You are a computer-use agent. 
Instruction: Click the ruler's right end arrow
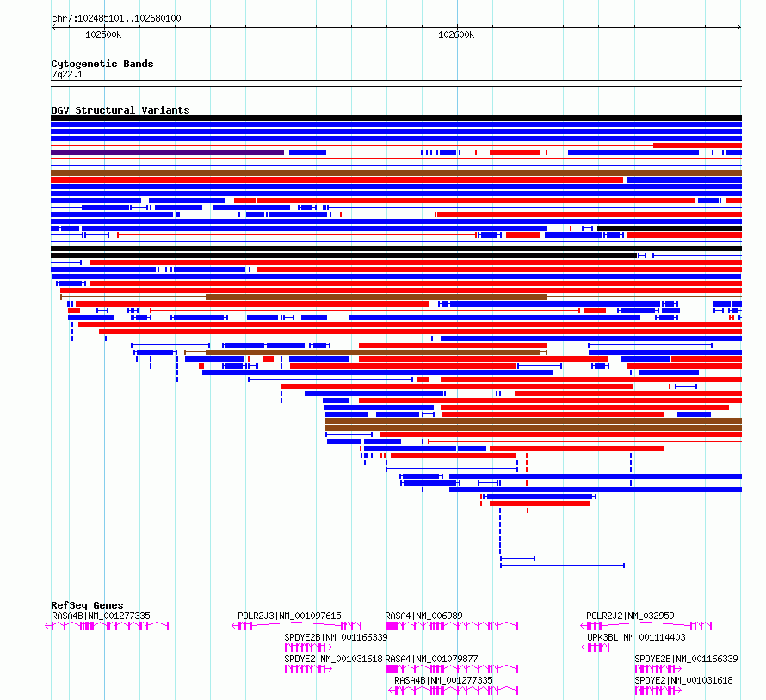(x=739, y=28)
